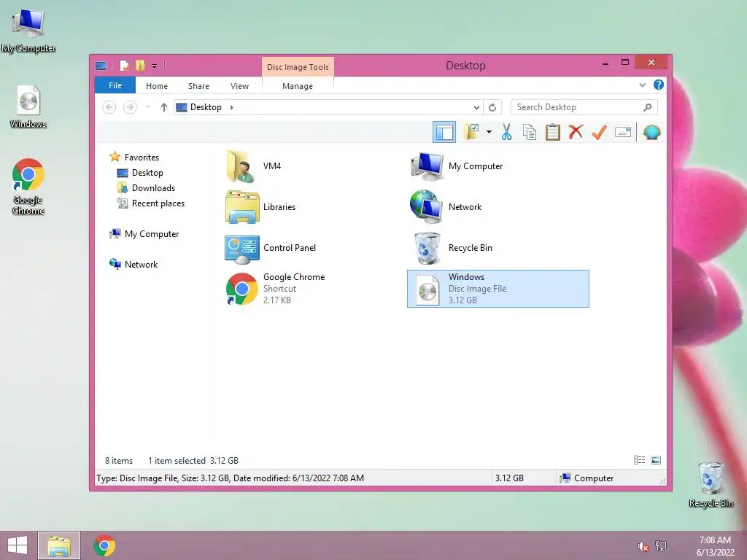Click the search magnifier icon
The image size is (747, 560).
pyautogui.click(x=647, y=107)
